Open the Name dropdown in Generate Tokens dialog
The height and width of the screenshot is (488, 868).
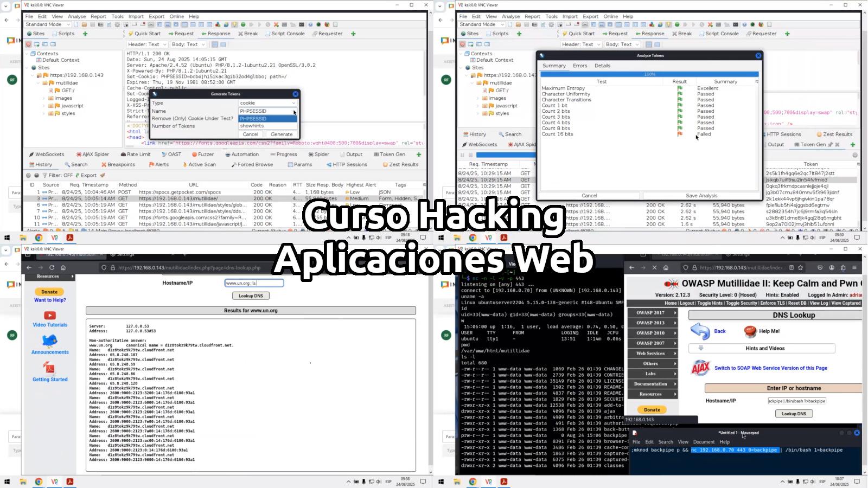point(268,111)
